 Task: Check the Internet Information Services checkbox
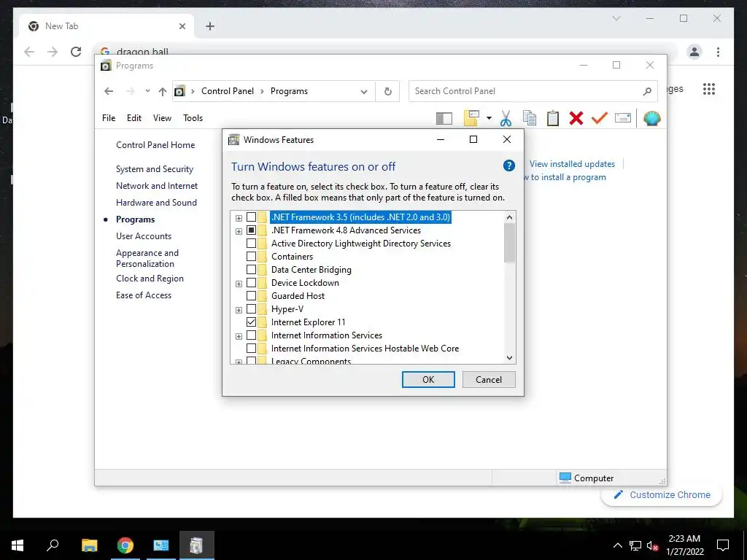(x=251, y=335)
